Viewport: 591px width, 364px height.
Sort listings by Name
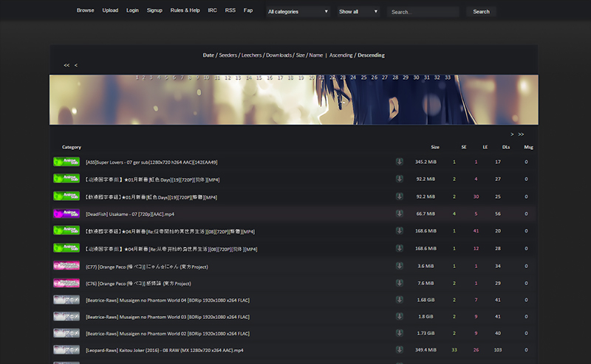(316, 55)
